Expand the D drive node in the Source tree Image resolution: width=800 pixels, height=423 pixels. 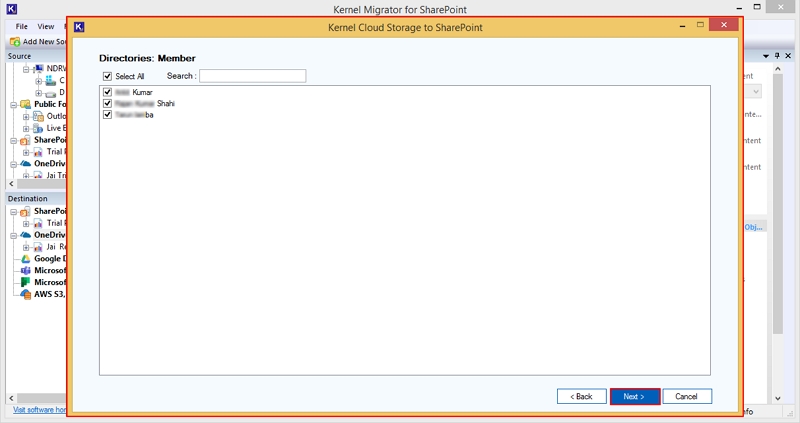click(38, 93)
